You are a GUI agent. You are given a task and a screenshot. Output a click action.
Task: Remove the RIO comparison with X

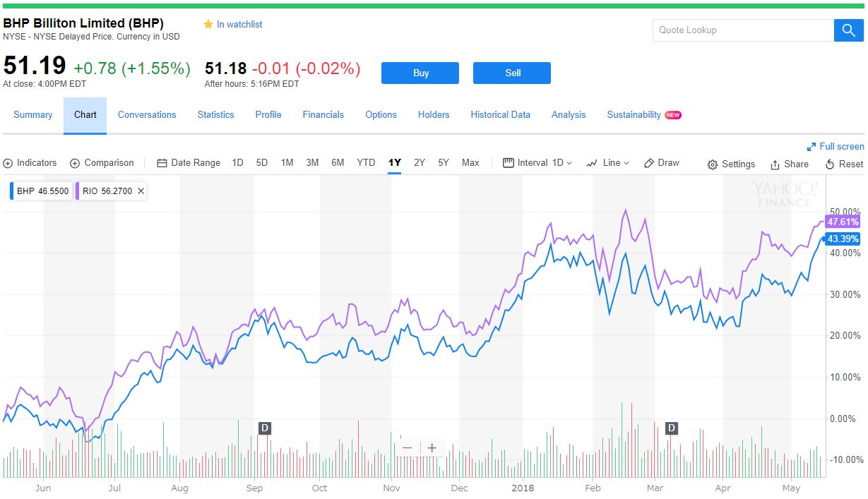click(141, 191)
